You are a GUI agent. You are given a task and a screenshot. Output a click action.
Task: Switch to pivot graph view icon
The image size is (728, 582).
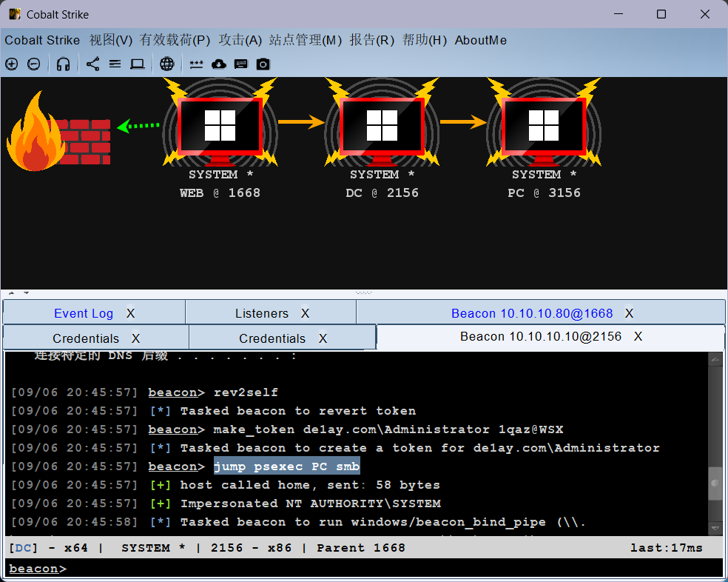[x=93, y=64]
